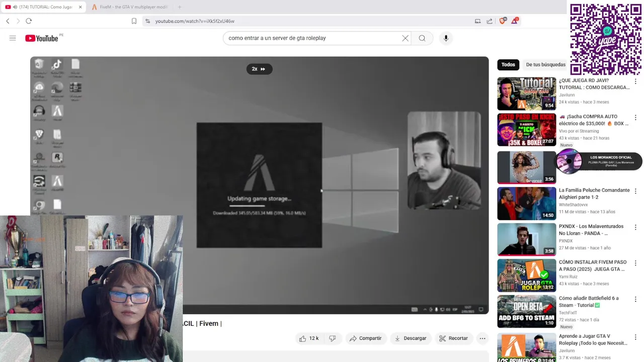644x362 pixels.
Task: Run search with the magnifying glass button
Action: pos(422,38)
